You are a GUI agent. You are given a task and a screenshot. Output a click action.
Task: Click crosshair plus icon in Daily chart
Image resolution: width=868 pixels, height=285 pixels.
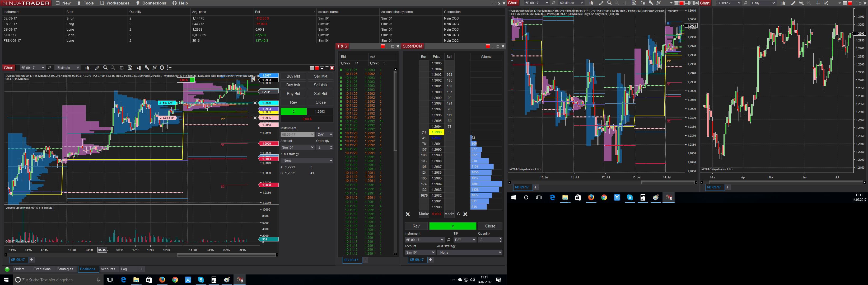(818, 3)
